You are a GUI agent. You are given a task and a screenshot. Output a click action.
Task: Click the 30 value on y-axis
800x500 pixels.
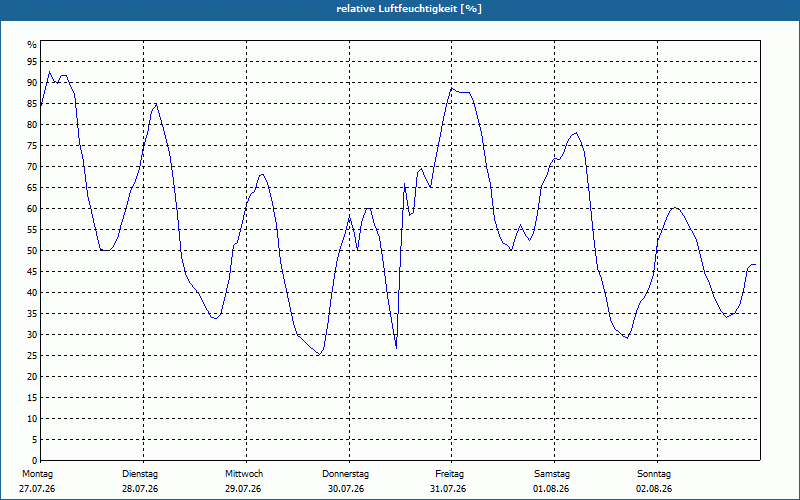32,335
